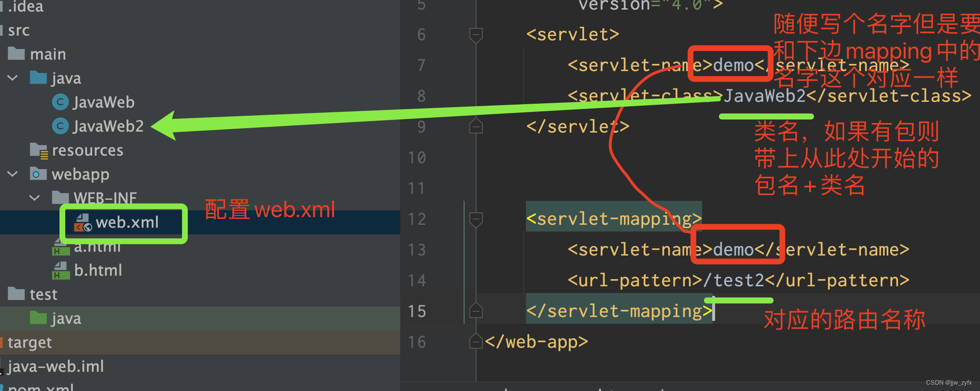Fold the web-app closing tag at line 16
The width and height of the screenshot is (980, 391).
pyautogui.click(x=476, y=341)
